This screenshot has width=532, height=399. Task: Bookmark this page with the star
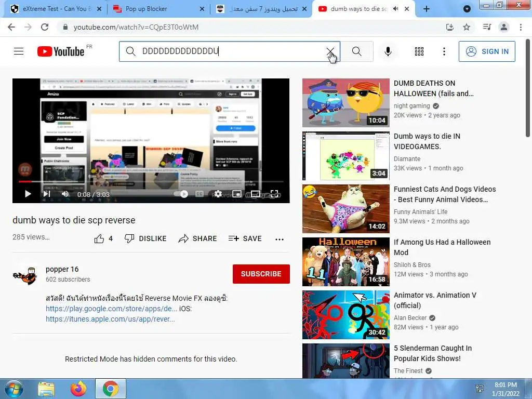pyautogui.click(x=467, y=27)
